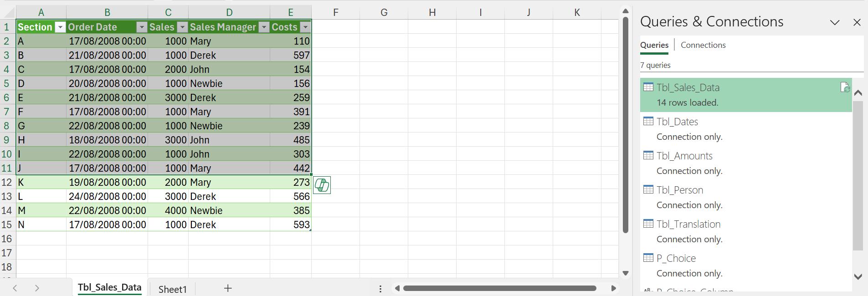
Task: Open the Queries & Connections pane options chevron
Action: pyautogui.click(x=835, y=22)
